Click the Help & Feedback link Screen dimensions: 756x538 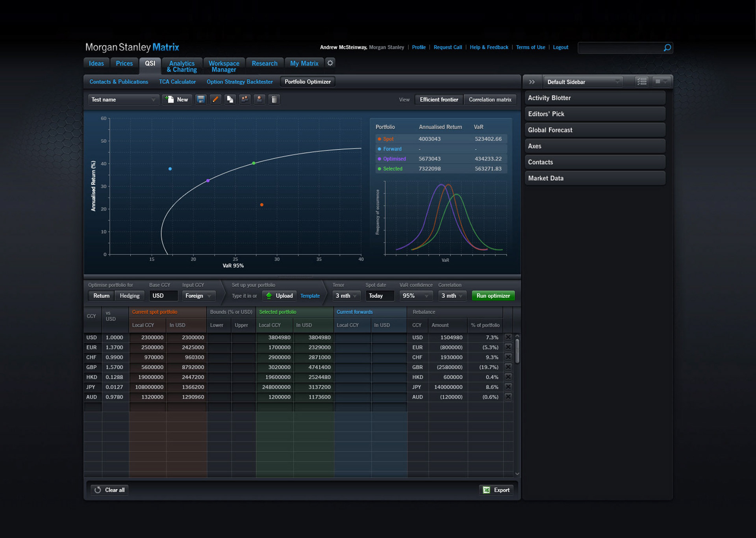489,47
